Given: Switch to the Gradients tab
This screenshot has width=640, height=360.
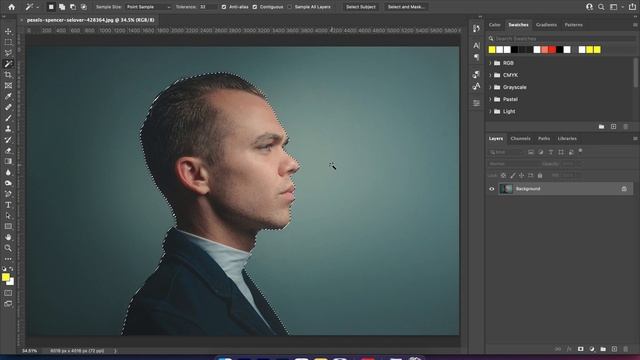Looking at the screenshot, I should [546, 25].
